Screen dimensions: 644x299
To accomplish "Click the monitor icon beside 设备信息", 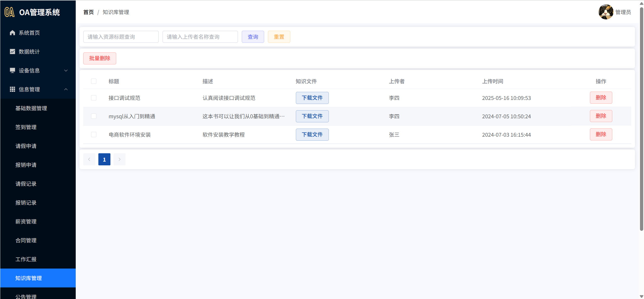I will [x=12, y=70].
